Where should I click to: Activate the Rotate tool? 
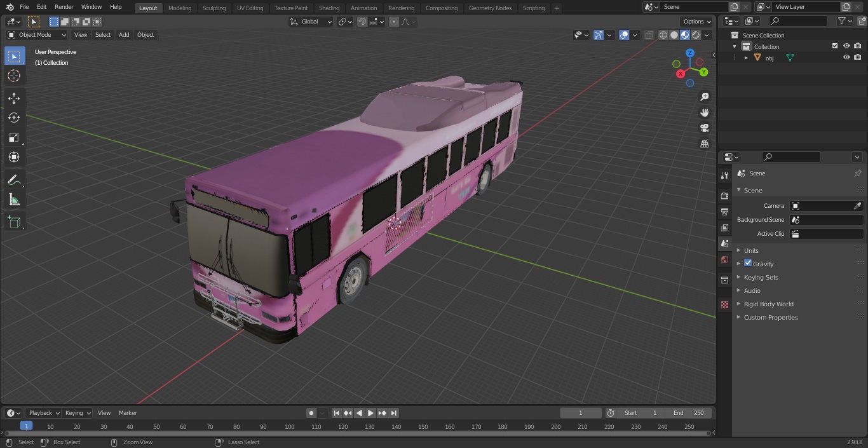tap(14, 118)
